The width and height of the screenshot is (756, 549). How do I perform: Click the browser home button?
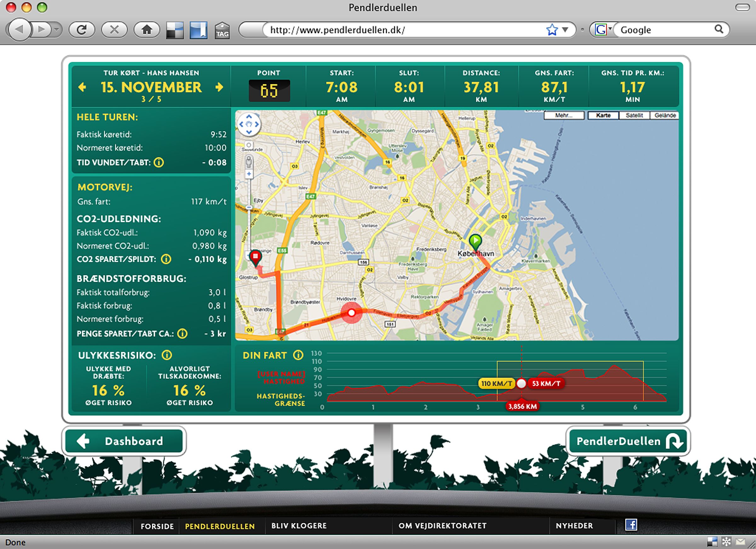[x=147, y=30]
